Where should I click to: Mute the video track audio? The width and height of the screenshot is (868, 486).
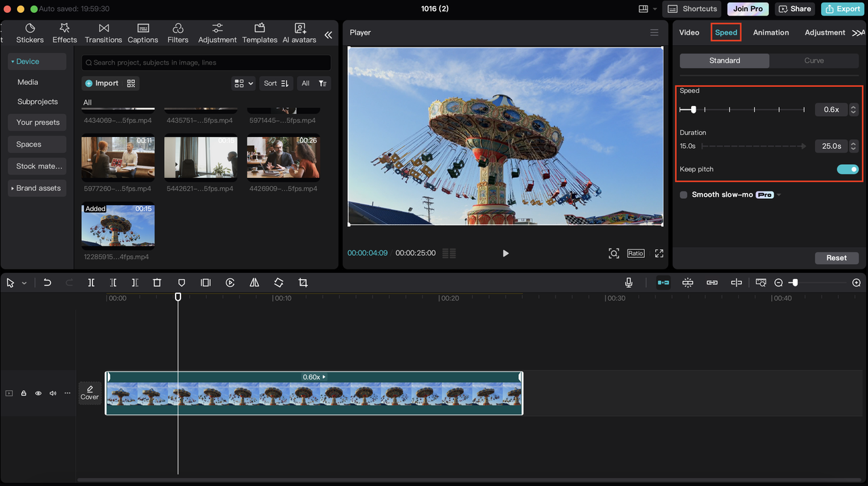point(53,393)
